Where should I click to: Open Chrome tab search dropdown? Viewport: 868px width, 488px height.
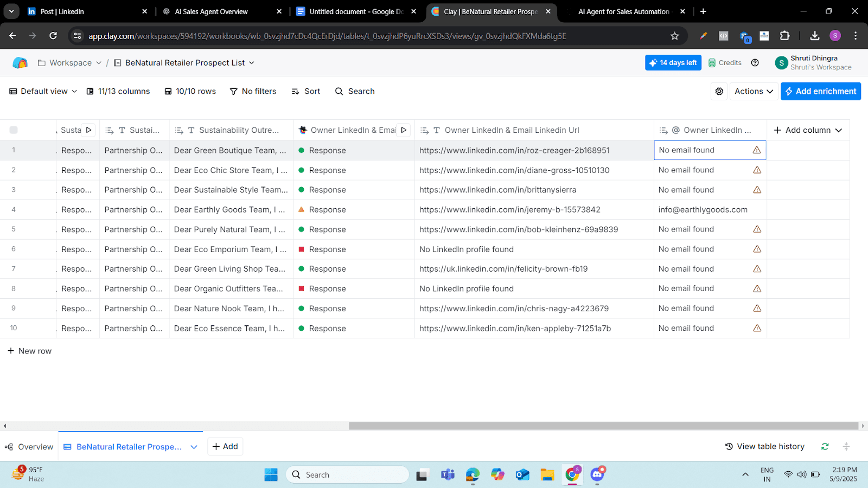pos(11,11)
